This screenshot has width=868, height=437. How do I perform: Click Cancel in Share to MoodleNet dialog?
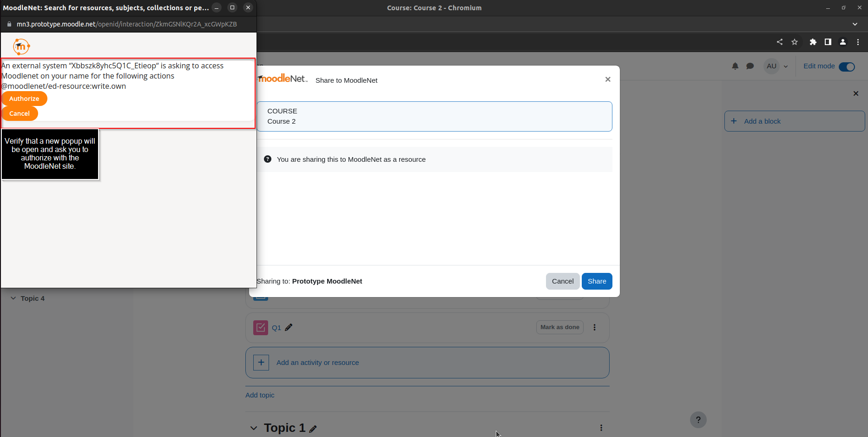(563, 281)
